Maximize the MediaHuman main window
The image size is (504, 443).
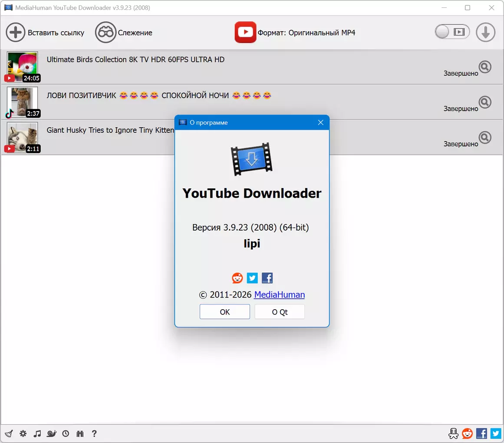click(x=468, y=8)
